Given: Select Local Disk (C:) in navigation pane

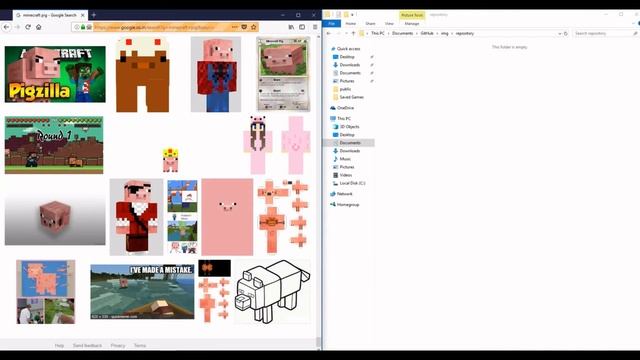Looking at the screenshot, I should (x=352, y=183).
